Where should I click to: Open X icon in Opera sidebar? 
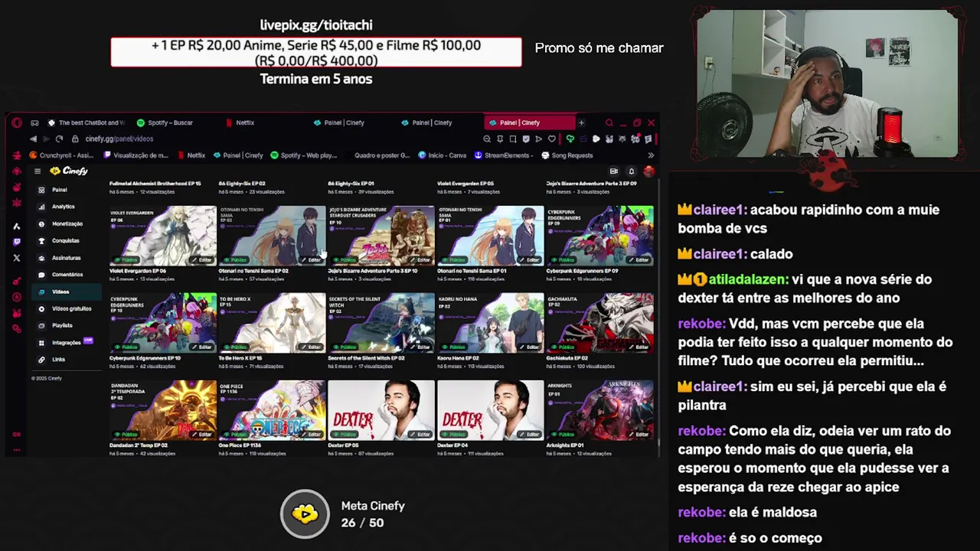click(x=16, y=258)
